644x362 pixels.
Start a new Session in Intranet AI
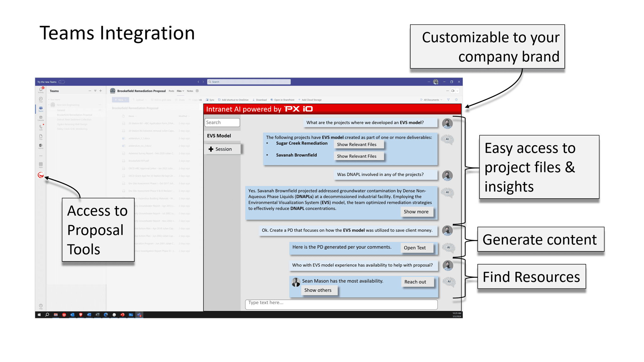click(x=222, y=149)
